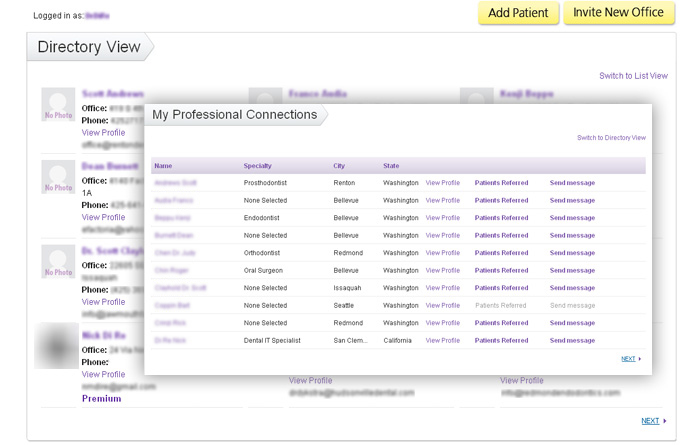Click the blurred profile photo beside Premium

point(56,347)
